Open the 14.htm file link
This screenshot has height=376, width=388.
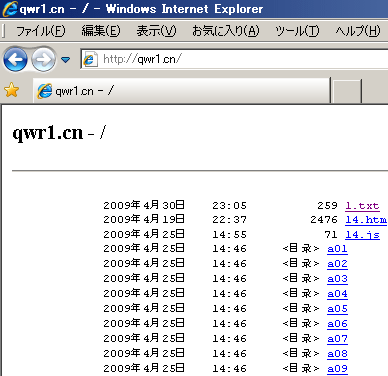[366, 220]
